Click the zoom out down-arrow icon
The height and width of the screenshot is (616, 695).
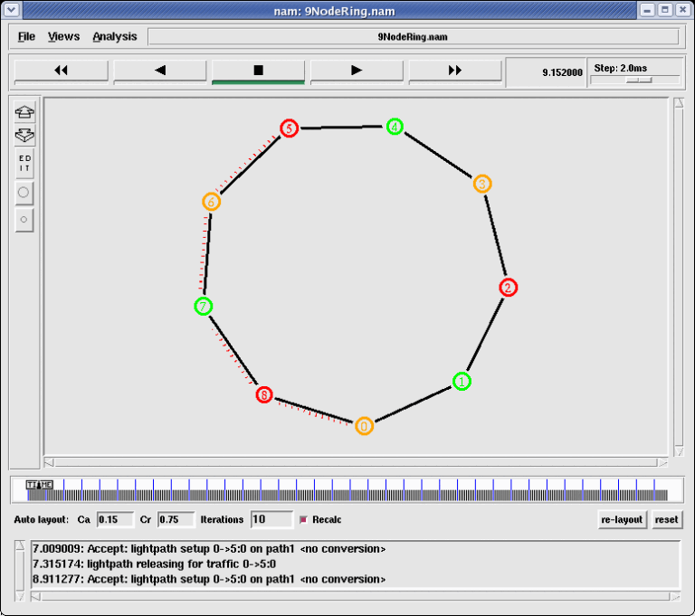pyautogui.click(x=24, y=136)
